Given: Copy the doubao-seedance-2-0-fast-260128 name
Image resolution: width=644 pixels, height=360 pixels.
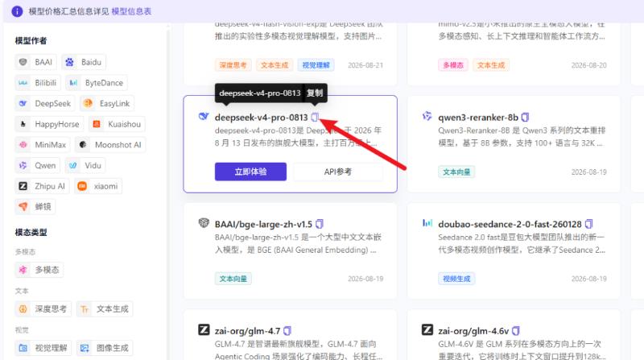Looking at the screenshot, I should click(x=588, y=224).
